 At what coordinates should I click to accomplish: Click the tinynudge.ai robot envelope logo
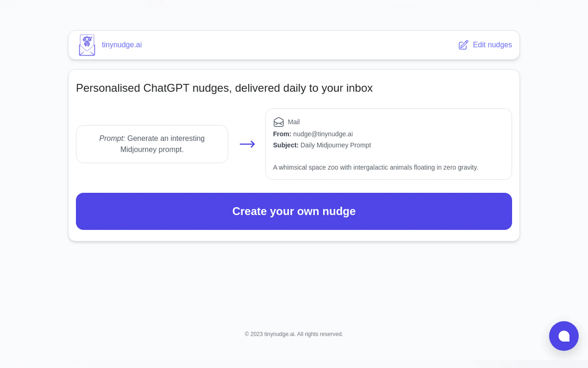[87, 45]
